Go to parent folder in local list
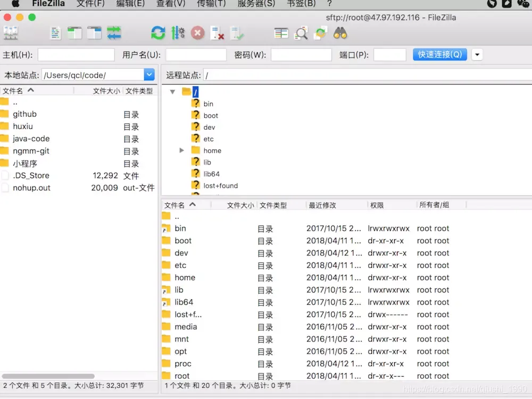The width and height of the screenshot is (532, 399). (79, 102)
